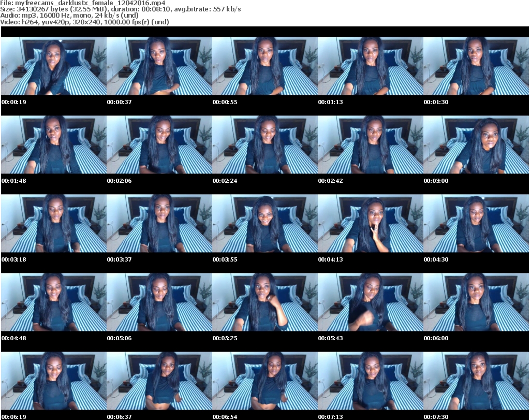Click the thumbnail at timestamp 00:07:13
The height and width of the screenshot is (420, 530).
(371, 381)
